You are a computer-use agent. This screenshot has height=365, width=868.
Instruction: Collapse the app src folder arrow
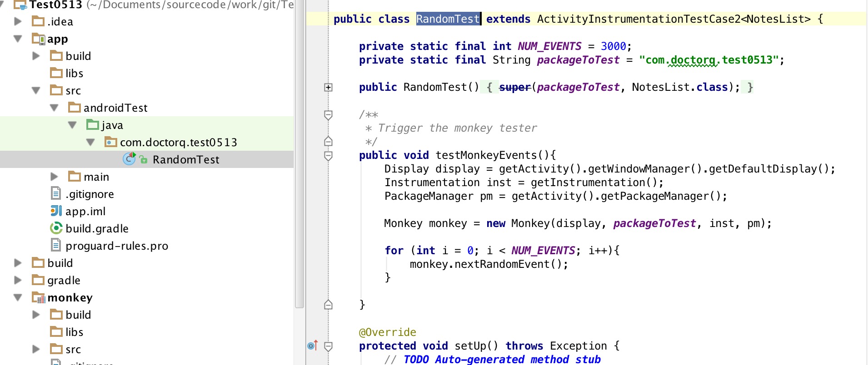point(36,90)
